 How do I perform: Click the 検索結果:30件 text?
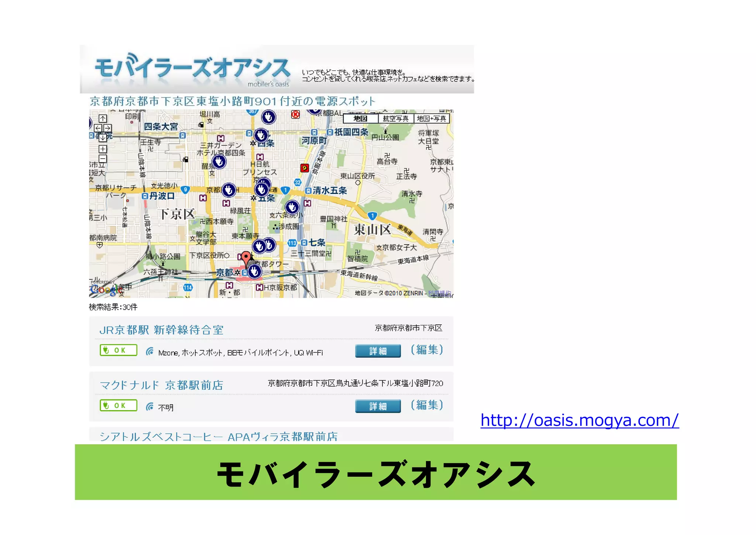(113, 307)
